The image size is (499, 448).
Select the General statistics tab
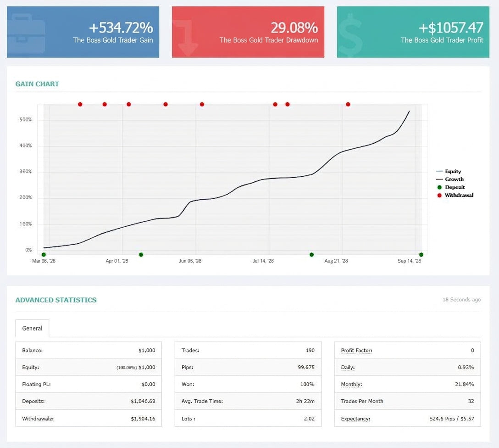tap(32, 328)
